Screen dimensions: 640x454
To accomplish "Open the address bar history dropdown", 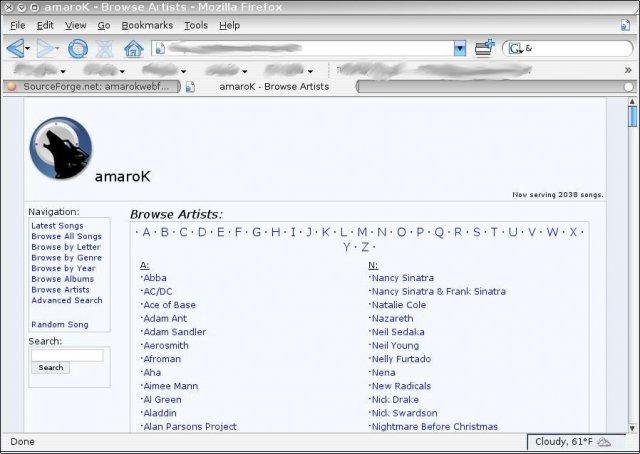I will 460,49.
